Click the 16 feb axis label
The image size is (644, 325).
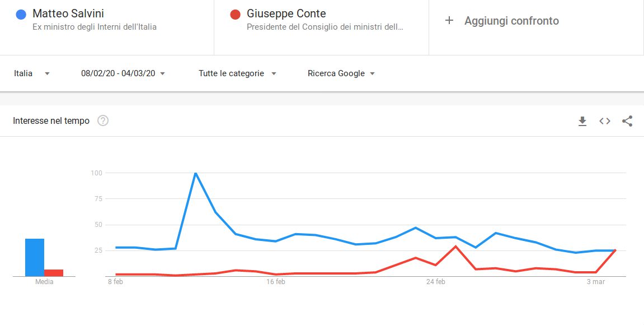pyautogui.click(x=275, y=282)
